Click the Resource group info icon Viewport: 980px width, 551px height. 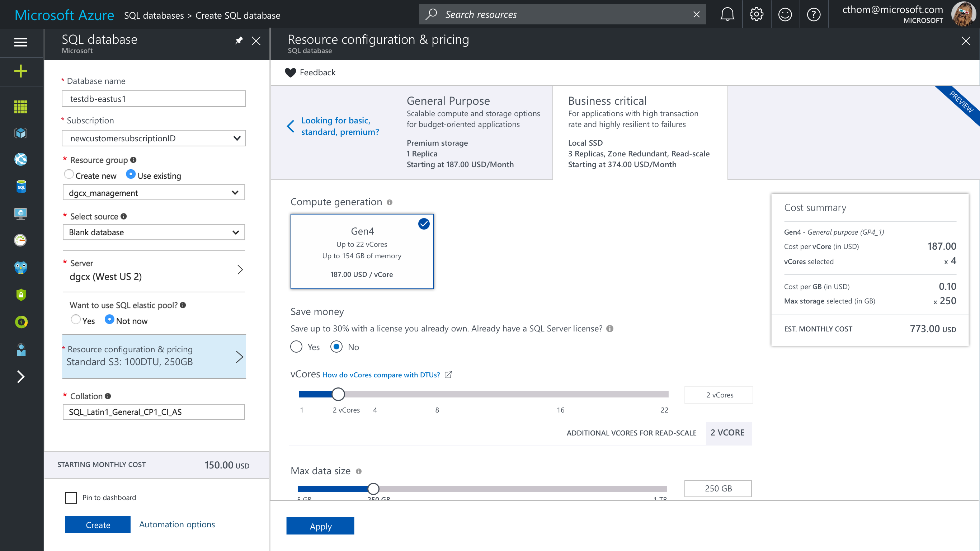tap(133, 160)
